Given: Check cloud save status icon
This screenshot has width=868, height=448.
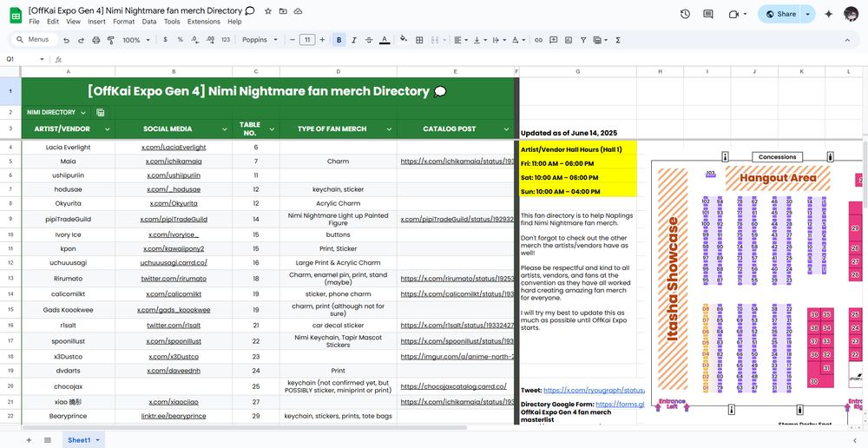Looking at the screenshot, I should click(298, 11).
